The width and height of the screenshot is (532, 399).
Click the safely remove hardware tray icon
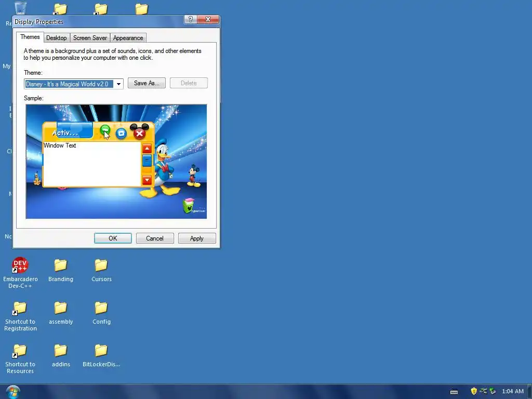click(x=493, y=391)
